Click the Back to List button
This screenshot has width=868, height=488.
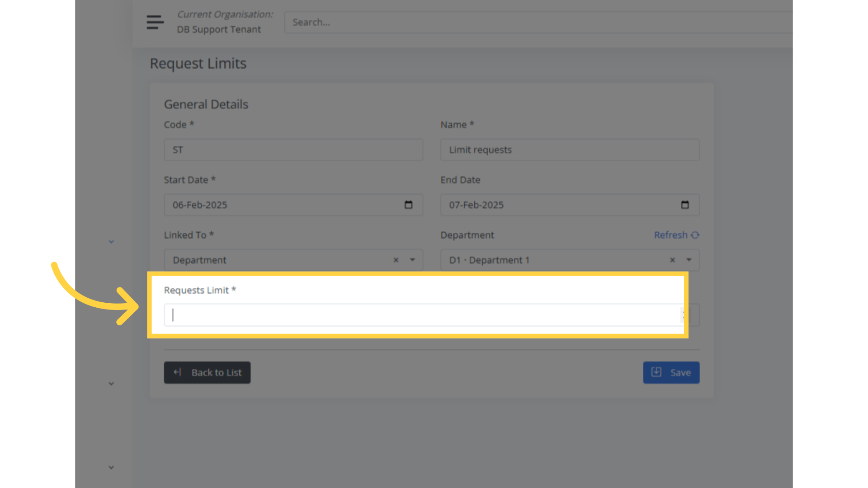207,372
